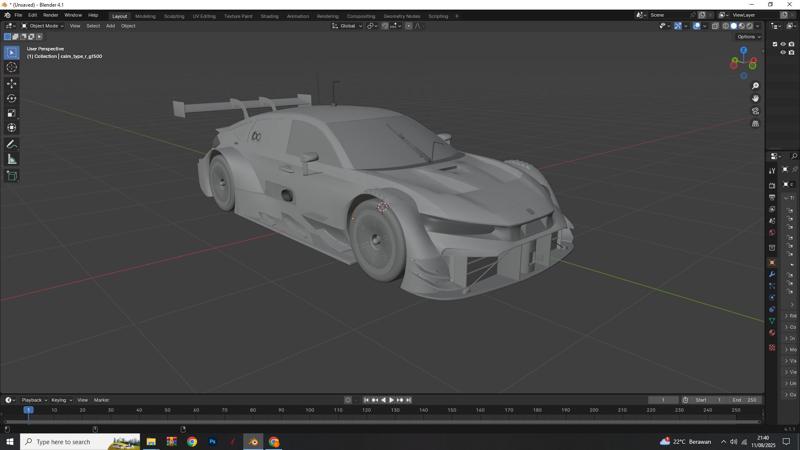The height and width of the screenshot is (450, 800).
Task: Activate the Annotate tool
Action: [12, 144]
